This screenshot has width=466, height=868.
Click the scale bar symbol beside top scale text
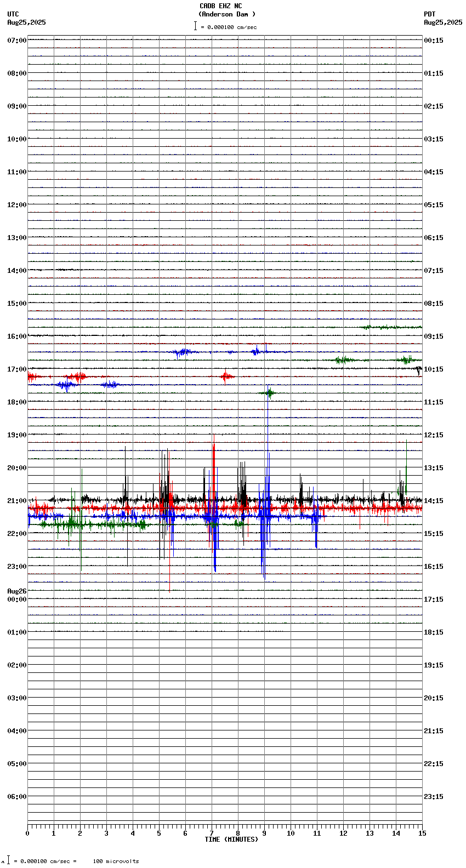(x=195, y=26)
